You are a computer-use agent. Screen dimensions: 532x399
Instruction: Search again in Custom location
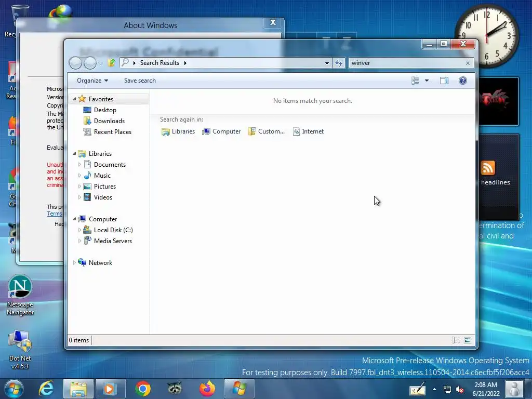click(267, 131)
